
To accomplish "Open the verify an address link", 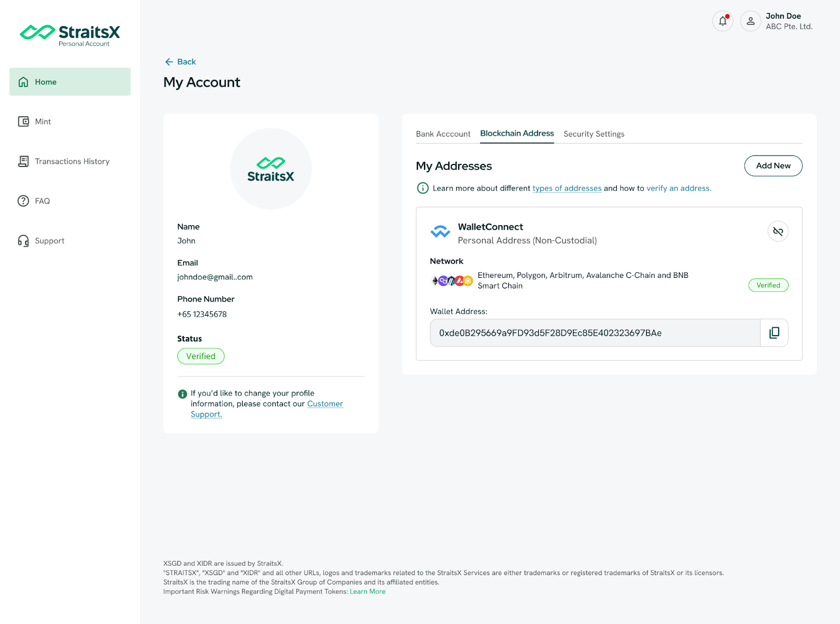I will (x=679, y=189).
